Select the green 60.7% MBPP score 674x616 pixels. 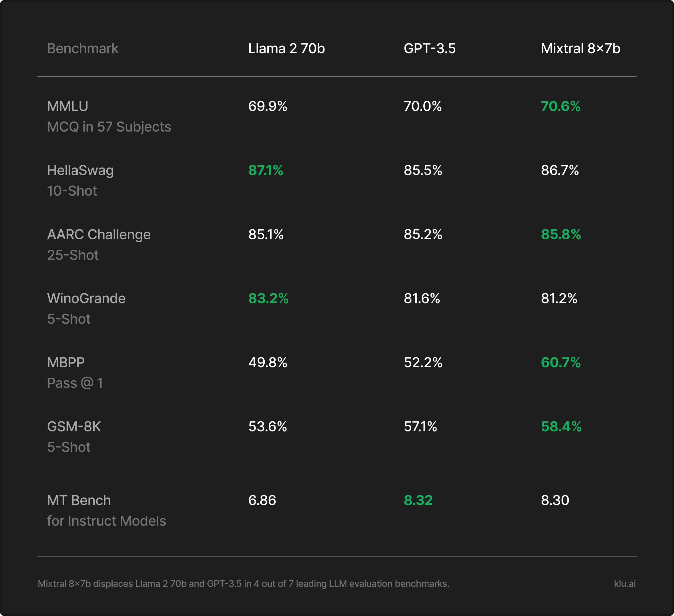click(x=561, y=363)
